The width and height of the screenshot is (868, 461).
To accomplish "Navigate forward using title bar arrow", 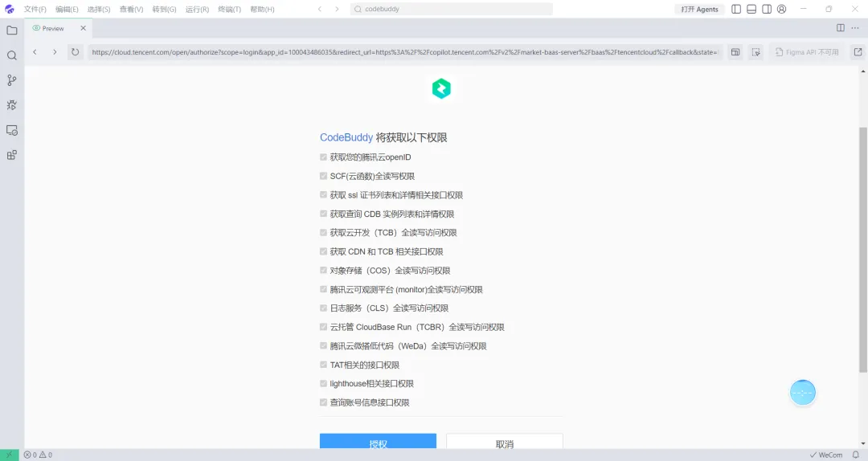I will point(337,9).
